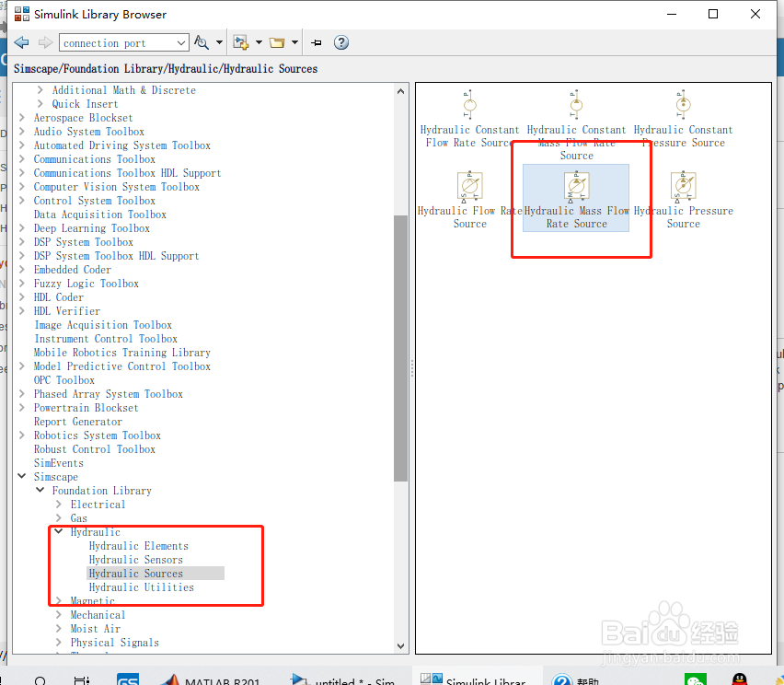Click the pin stay-on-top icon
The width and height of the screenshot is (784, 685).
click(x=316, y=42)
